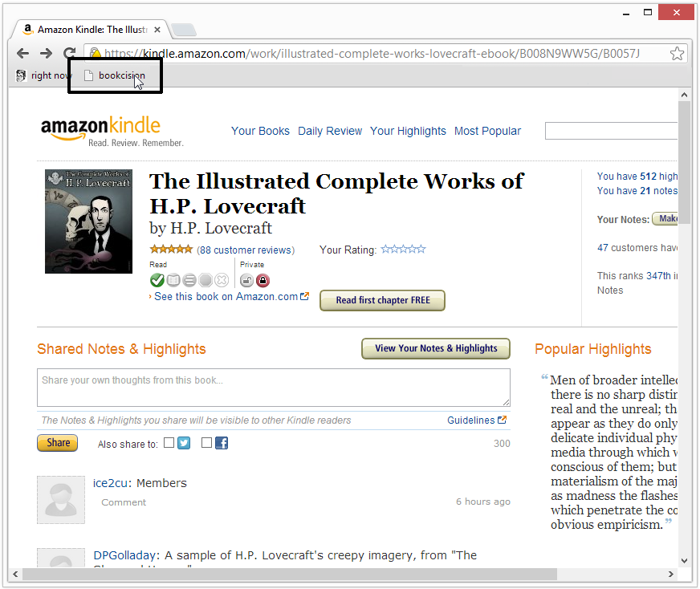Click Comment under ice2cu's note
This screenshot has width=700, height=589.
124,502
